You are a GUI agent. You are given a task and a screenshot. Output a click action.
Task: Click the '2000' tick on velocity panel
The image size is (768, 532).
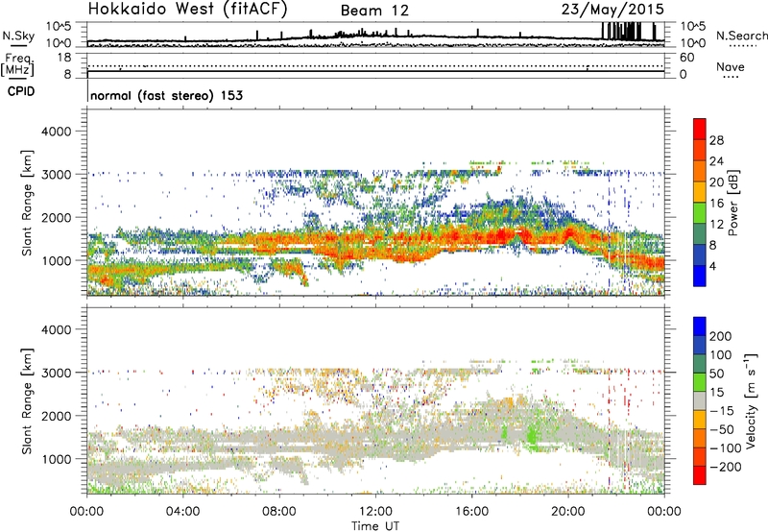(x=56, y=416)
